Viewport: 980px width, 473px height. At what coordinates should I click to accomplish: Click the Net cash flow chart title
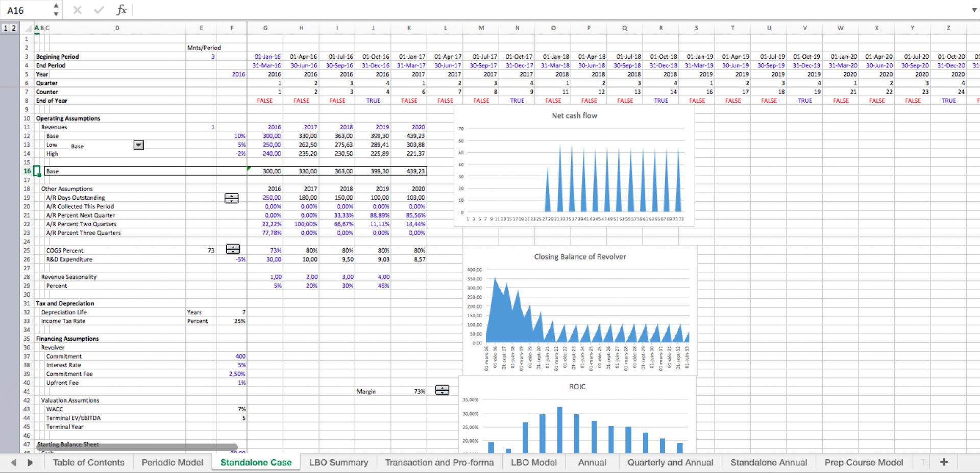(x=574, y=116)
